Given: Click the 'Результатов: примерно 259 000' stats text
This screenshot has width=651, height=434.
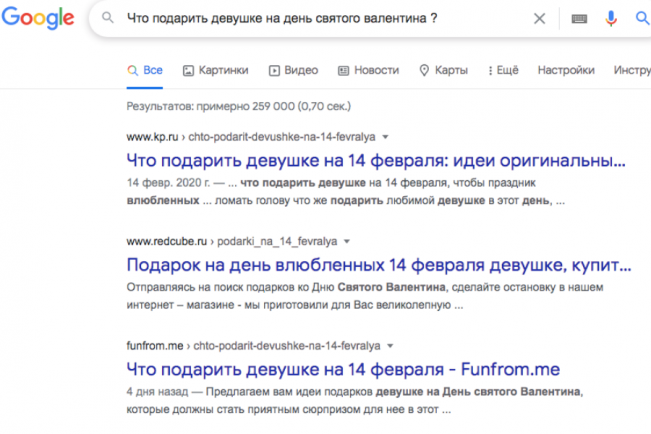Looking at the screenshot, I should click(239, 106).
